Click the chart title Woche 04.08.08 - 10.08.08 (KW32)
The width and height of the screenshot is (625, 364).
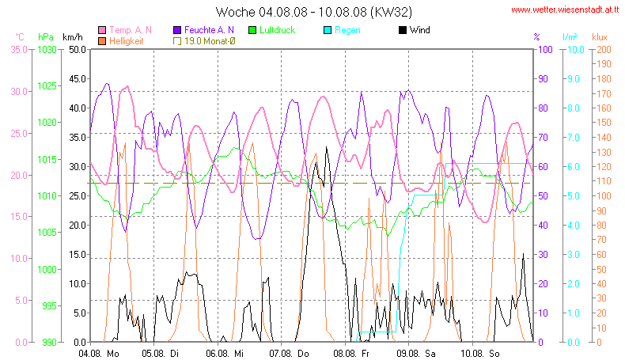click(314, 12)
